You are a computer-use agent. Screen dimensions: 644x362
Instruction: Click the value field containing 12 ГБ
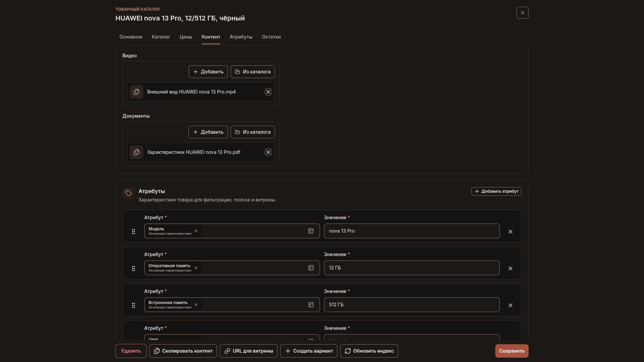pyautogui.click(x=412, y=268)
